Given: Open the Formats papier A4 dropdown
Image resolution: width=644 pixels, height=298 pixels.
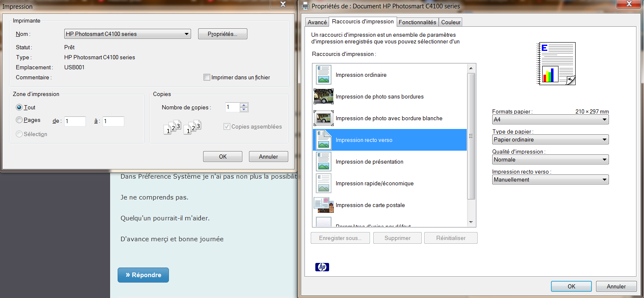Looking at the screenshot, I should pos(550,119).
